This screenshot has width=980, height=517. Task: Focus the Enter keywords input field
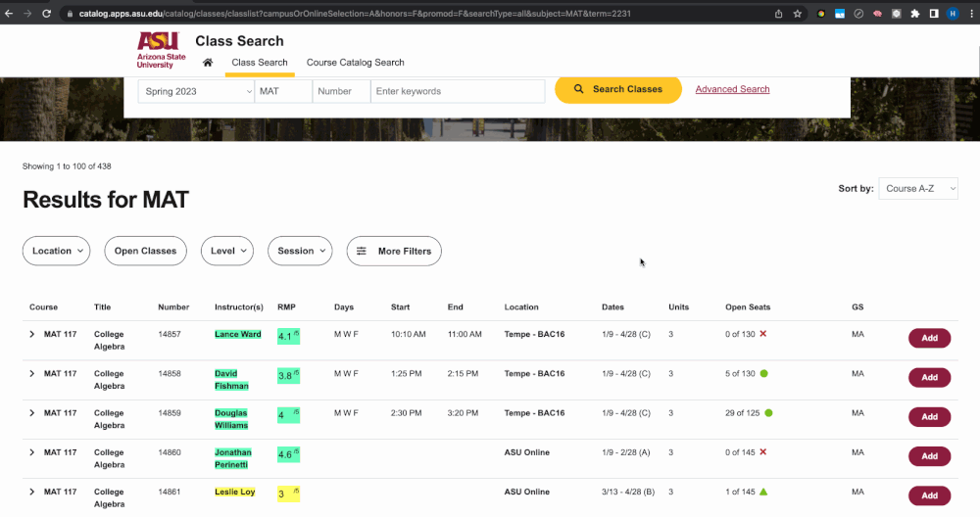coord(458,91)
